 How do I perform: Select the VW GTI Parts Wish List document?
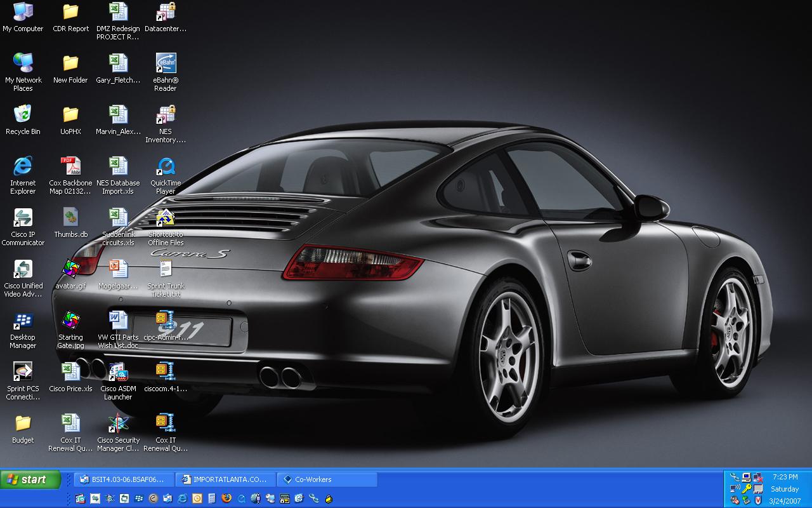118,321
